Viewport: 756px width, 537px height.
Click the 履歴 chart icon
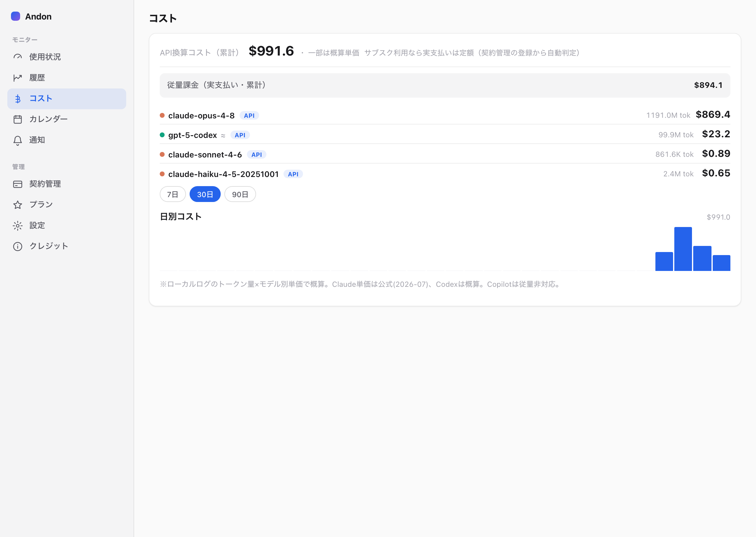click(17, 78)
